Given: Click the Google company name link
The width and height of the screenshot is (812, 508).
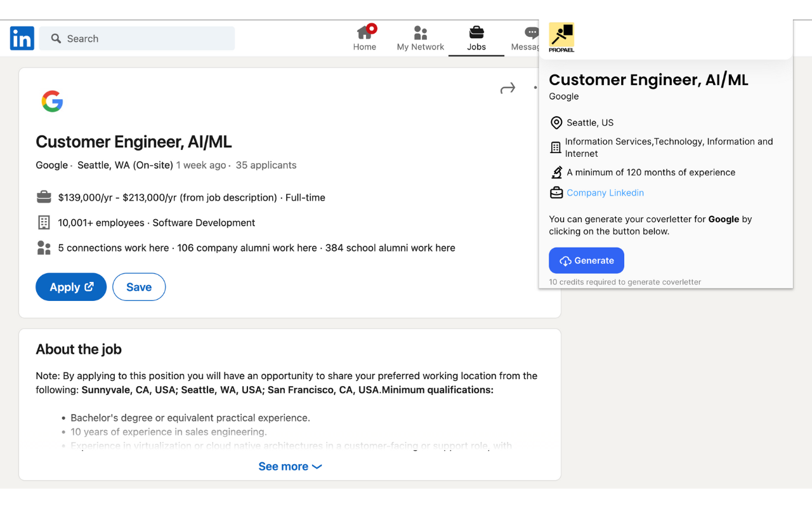Looking at the screenshot, I should [51, 165].
